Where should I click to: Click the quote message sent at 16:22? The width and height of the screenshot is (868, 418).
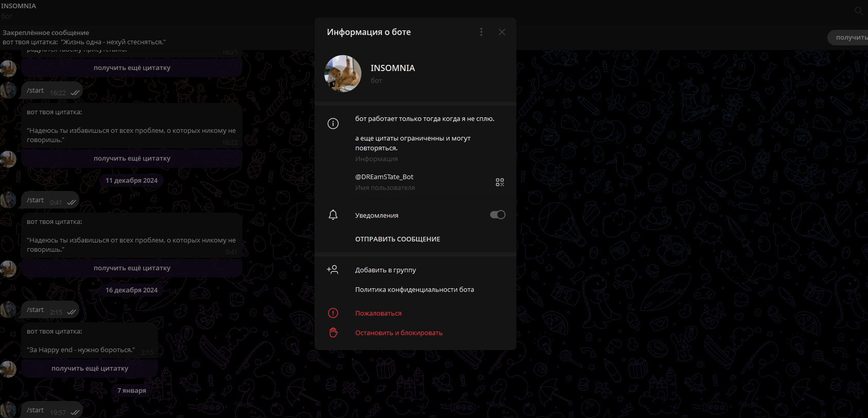click(x=132, y=126)
